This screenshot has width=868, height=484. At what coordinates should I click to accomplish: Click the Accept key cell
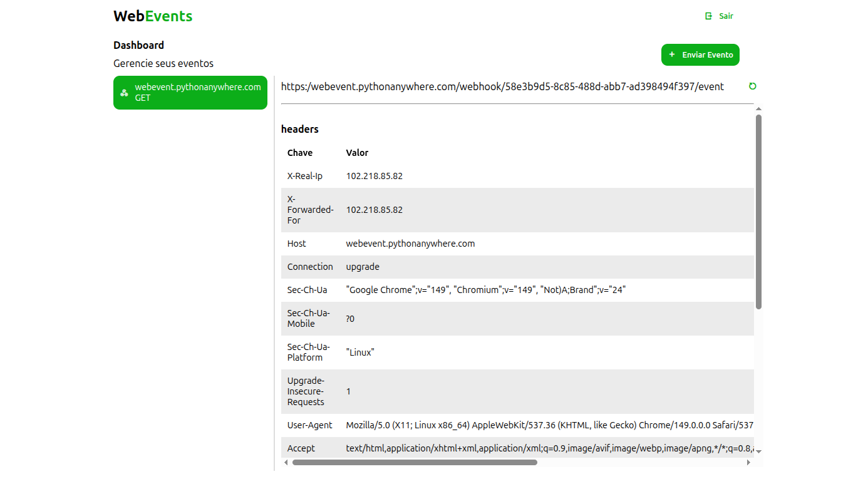tap(311, 448)
